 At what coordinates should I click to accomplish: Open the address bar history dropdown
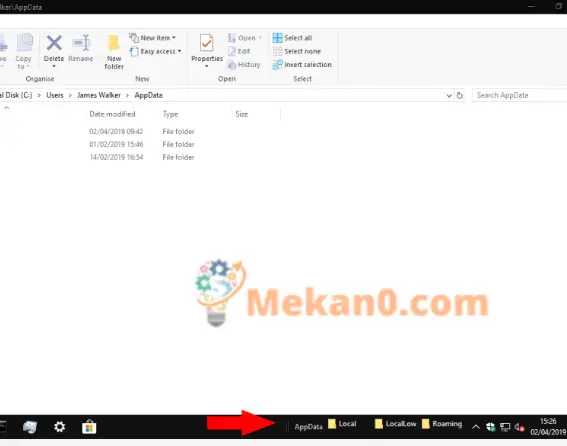(449, 95)
